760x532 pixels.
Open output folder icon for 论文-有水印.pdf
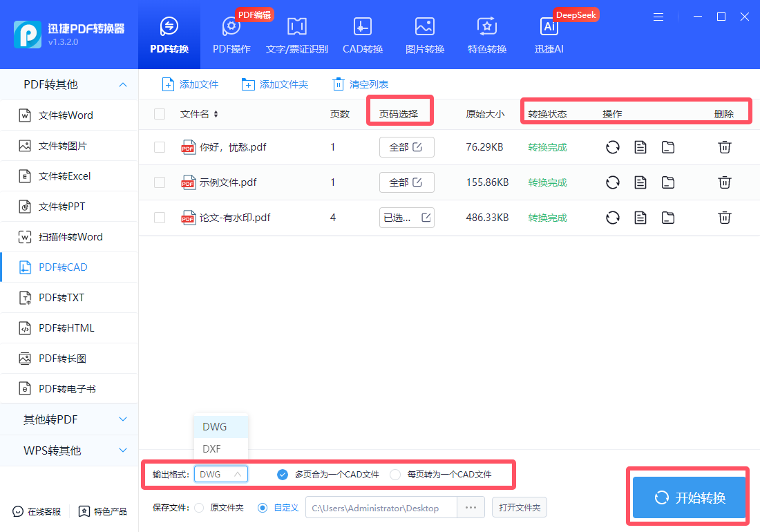pos(668,218)
